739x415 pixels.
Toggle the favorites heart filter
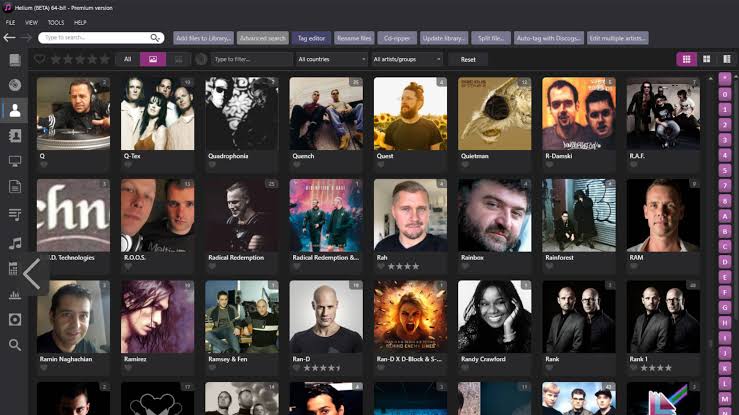click(40, 59)
